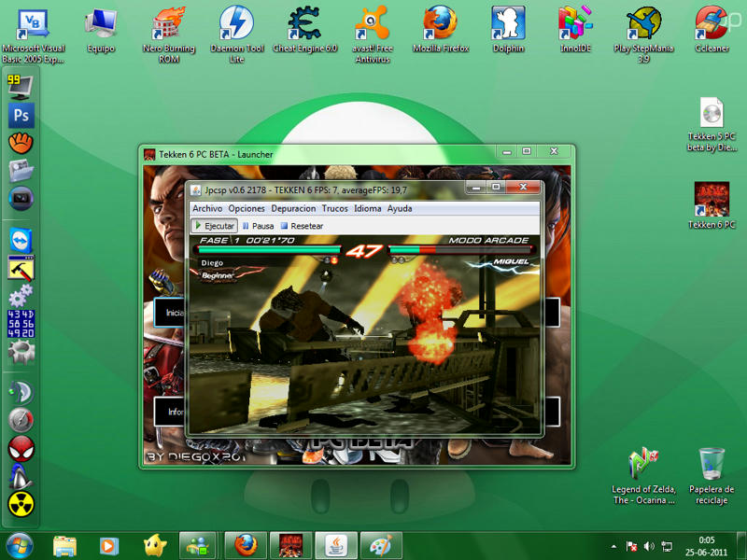Click the large grey gear dock icon
The image size is (747, 560).
tap(21, 353)
